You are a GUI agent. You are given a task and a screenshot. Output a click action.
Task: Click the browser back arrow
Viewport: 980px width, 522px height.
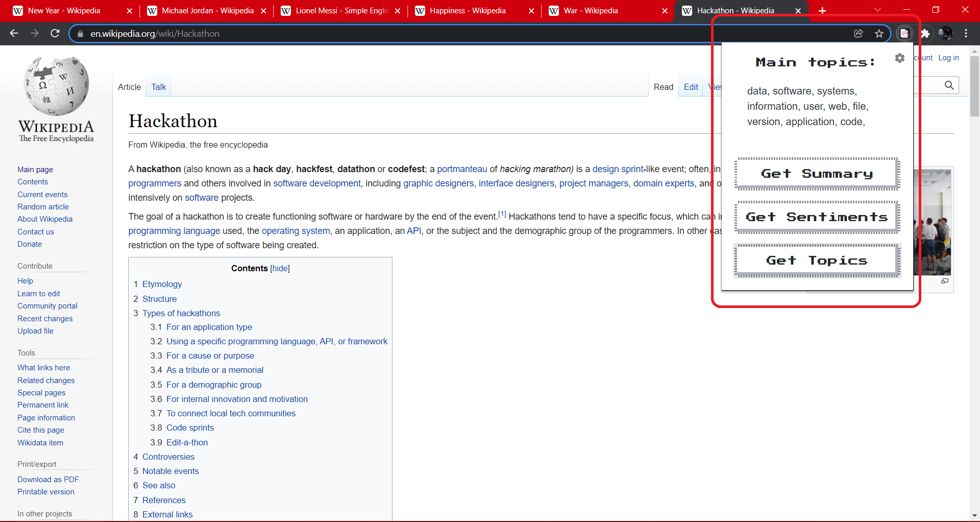click(x=14, y=33)
